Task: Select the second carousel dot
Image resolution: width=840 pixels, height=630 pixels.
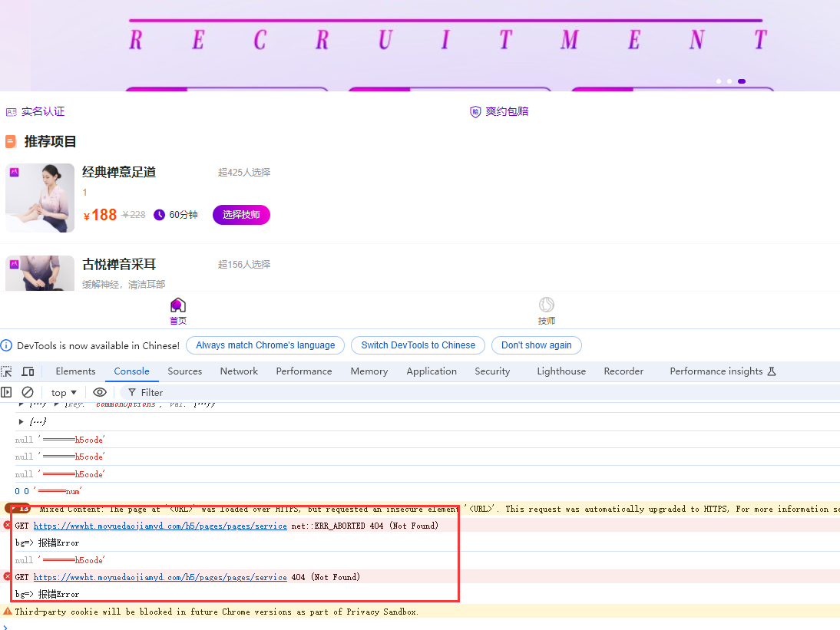Action: click(729, 81)
